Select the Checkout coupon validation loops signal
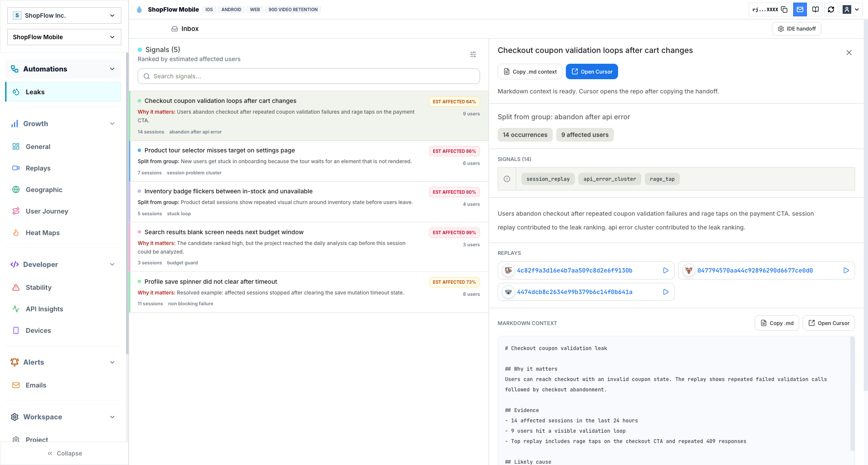 pyautogui.click(x=309, y=116)
